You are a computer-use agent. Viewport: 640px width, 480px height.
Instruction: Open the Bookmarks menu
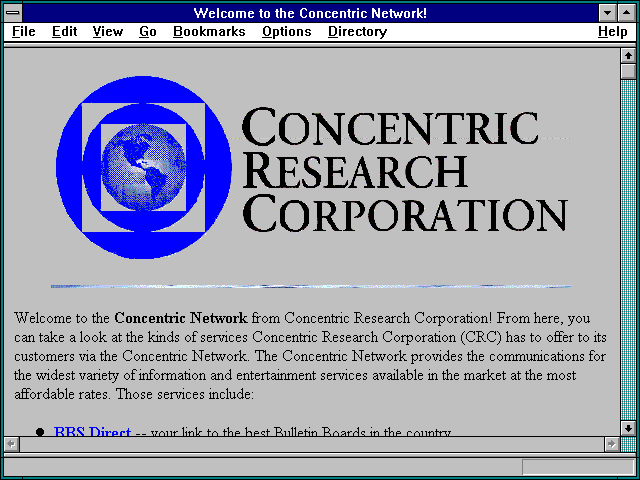click(x=209, y=32)
